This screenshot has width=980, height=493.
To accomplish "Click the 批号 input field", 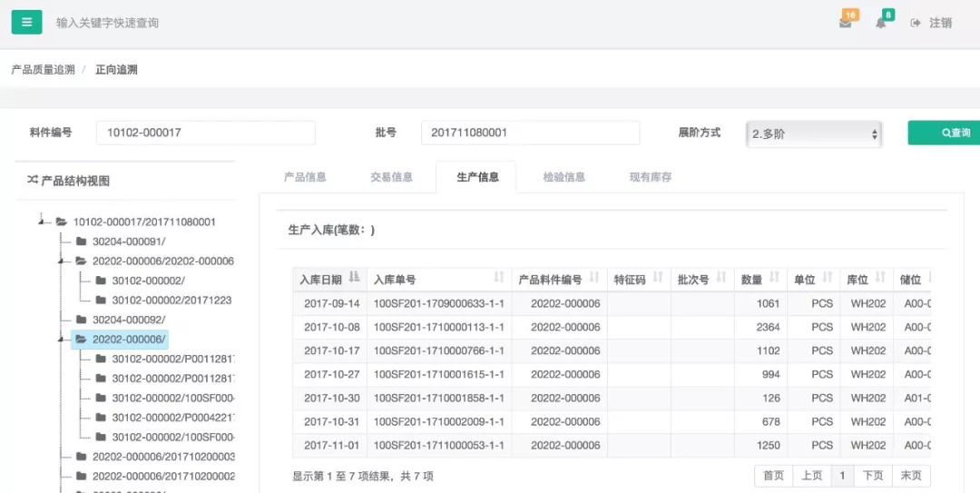I will tap(530, 133).
